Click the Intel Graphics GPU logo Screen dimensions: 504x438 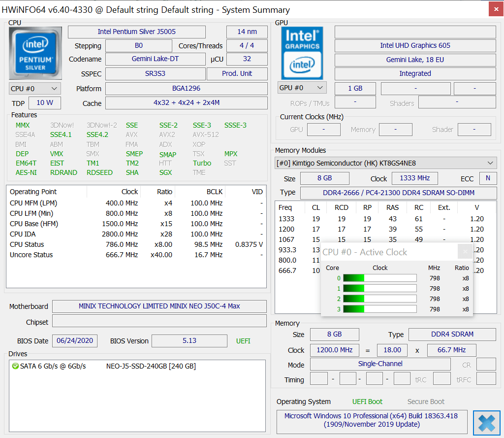point(302,53)
